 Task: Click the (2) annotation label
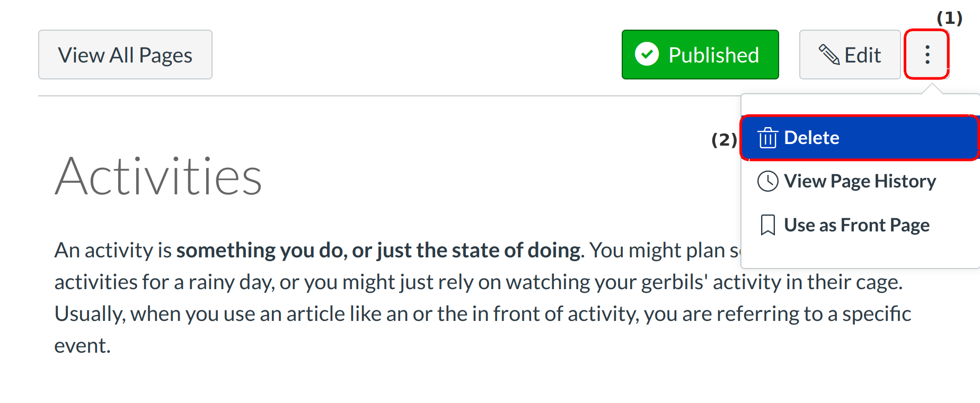pyautogui.click(x=724, y=139)
